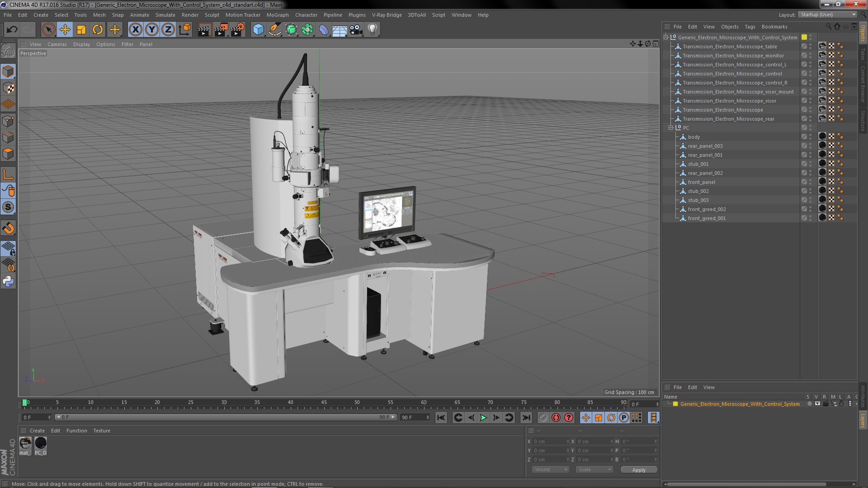Add a Light object from toolbar
The width and height of the screenshot is (868, 488).
pyautogui.click(x=372, y=30)
